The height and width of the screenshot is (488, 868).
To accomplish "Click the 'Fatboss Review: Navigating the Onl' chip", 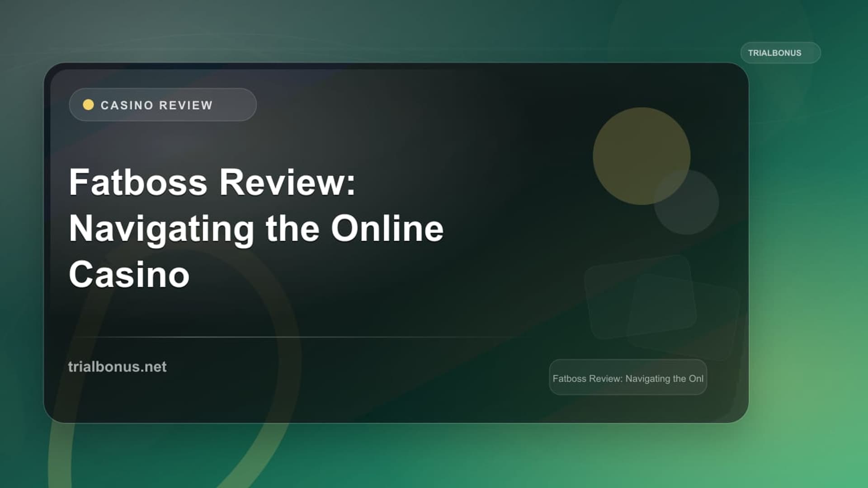I will pos(628,378).
